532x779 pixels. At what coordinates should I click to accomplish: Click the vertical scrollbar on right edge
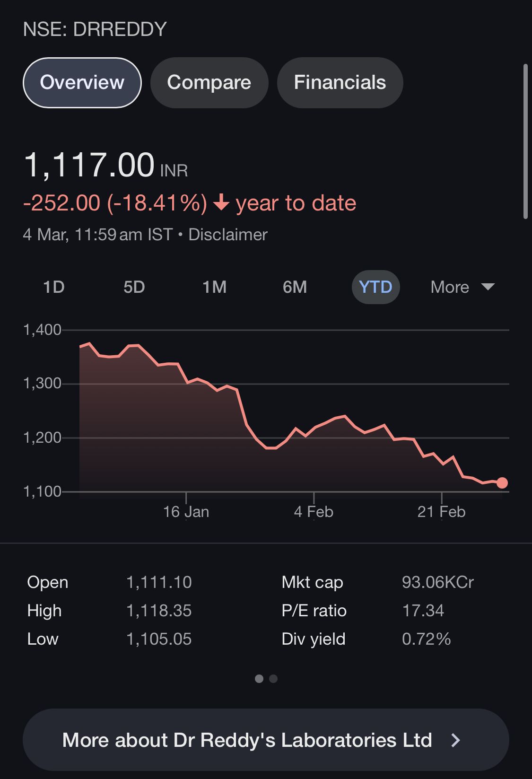(525, 142)
